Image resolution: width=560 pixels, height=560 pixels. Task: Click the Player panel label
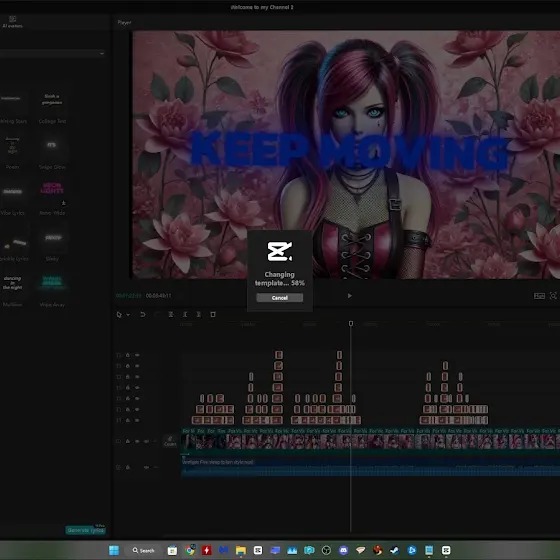pos(124,22)
